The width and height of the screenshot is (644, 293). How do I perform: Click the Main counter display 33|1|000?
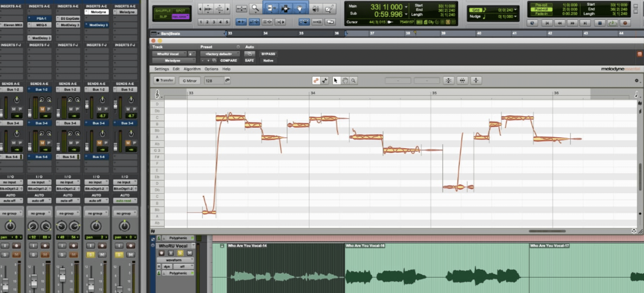386,7
